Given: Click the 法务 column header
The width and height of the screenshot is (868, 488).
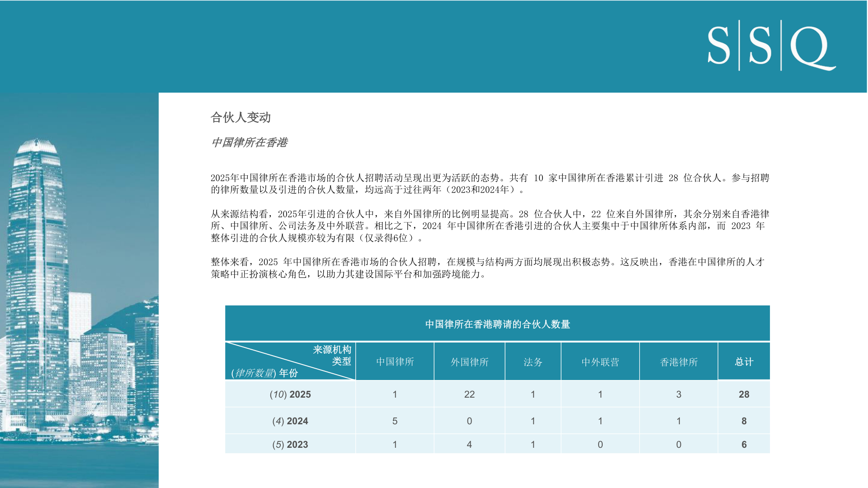Looking at the screenshot, I should click(533, 362).
